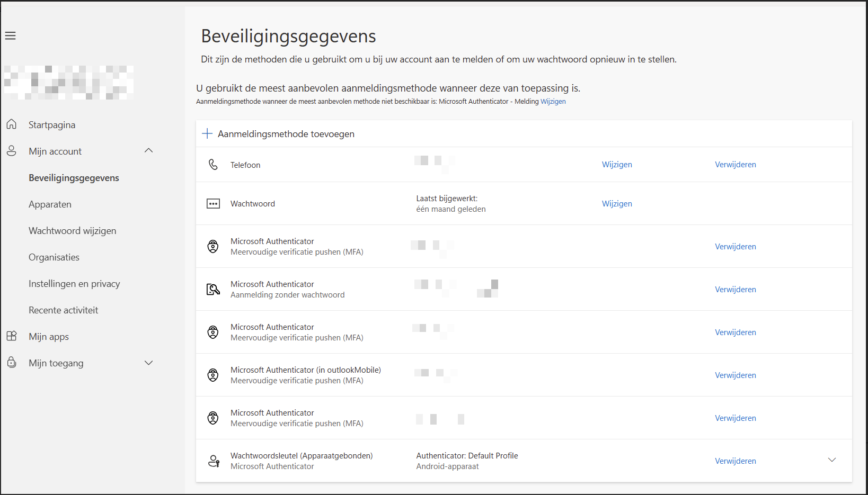Select Organisaties in the sidebar
Viewport: 868px width, 495px height.
click(x=54, y=257)
